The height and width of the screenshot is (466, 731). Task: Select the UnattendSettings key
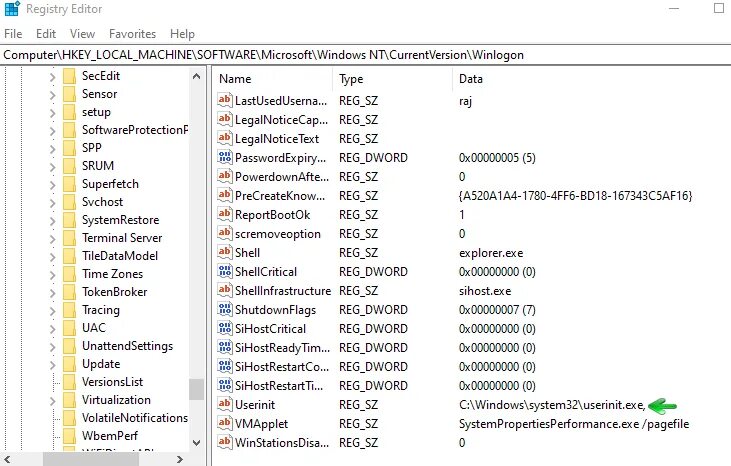coord(127,346)
